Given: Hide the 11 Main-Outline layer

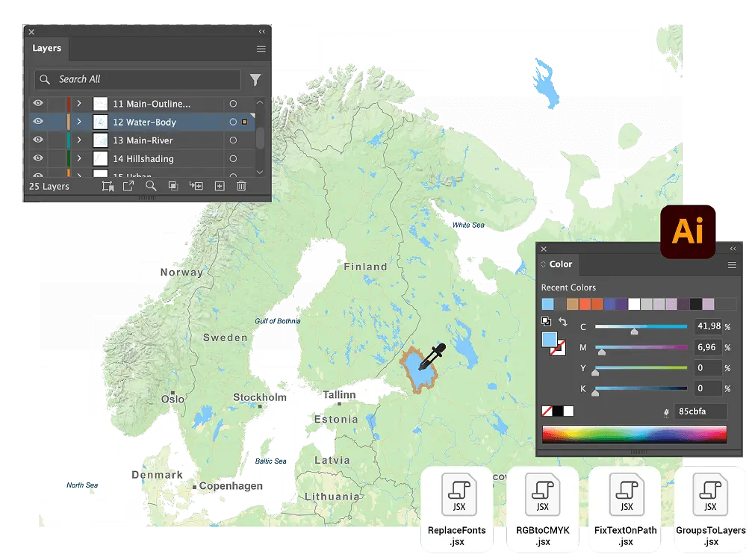Looking at the screenshot, I should [x=38, y=103].
